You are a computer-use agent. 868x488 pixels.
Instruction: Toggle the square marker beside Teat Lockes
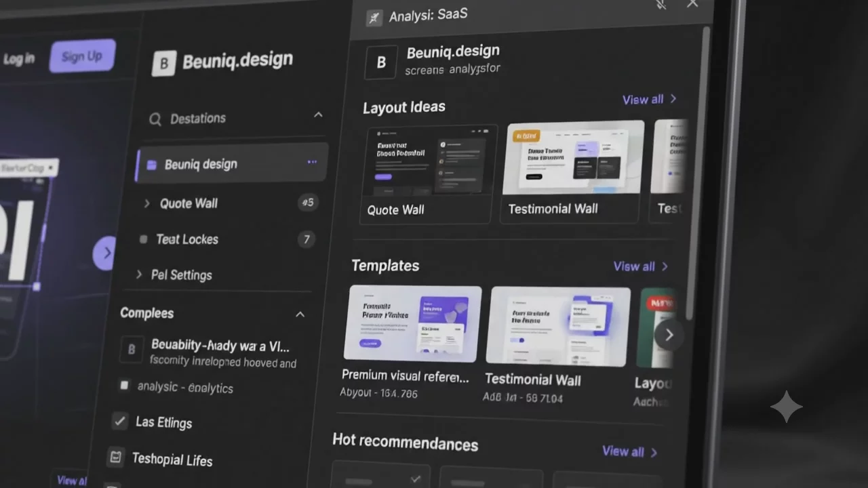click(x=143, y=239)
